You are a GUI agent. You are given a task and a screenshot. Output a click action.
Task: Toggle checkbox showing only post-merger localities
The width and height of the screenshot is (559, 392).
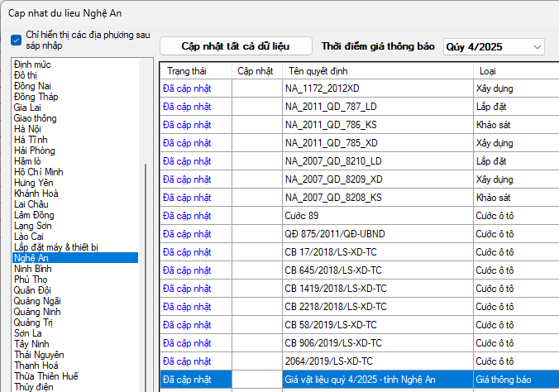tap(17, 40)
